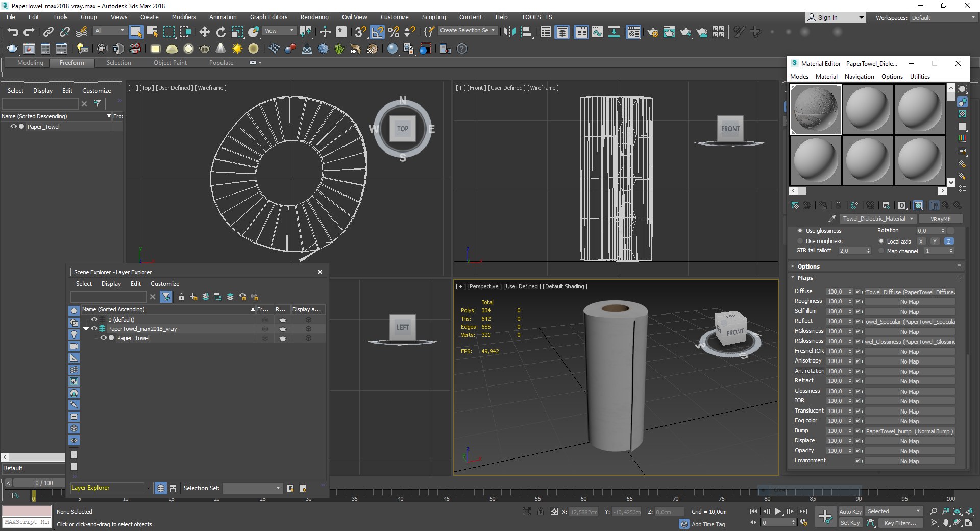This screenshot has height=531, width=980.
Task: Open the PaperTowel_bump (Normal Bump) map button
Action: click(x=909, y=431)
